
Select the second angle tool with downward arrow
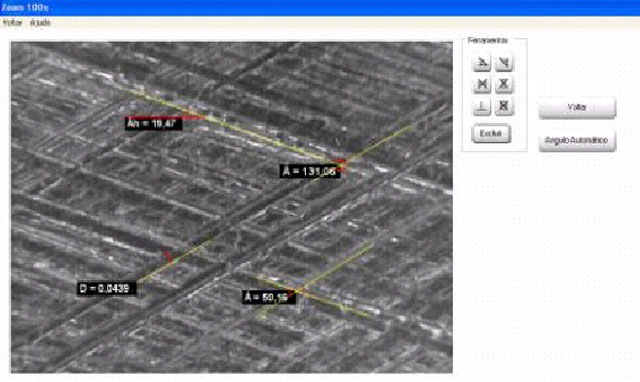[x=504, y=63]
